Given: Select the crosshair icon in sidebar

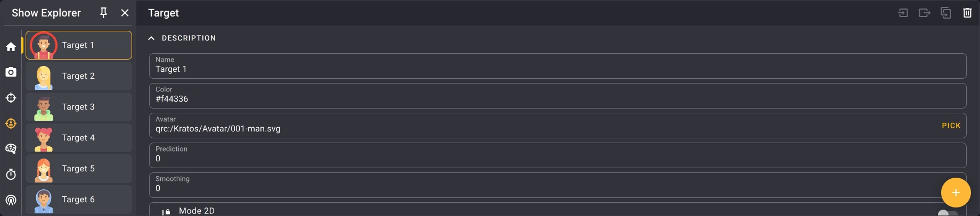Looking at the screenshot, I should (11, 98).
